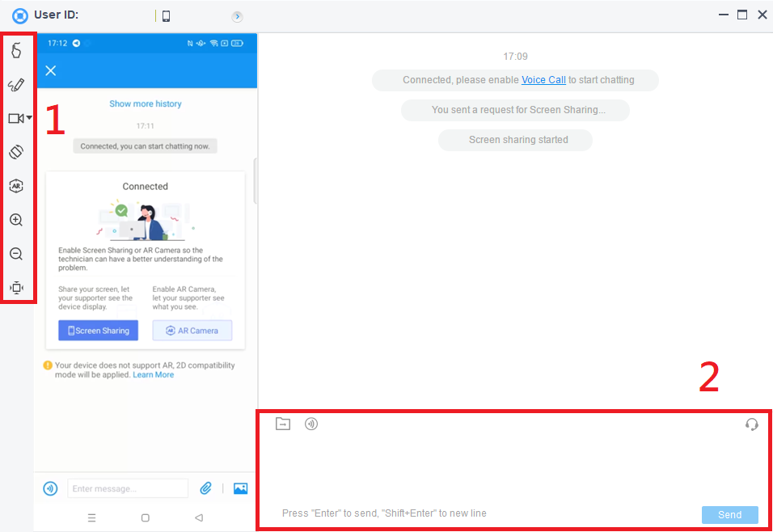This screenshot has height=532, width=773.
Task: Zoom in on the device screen
Action: [x=16, y=220]
